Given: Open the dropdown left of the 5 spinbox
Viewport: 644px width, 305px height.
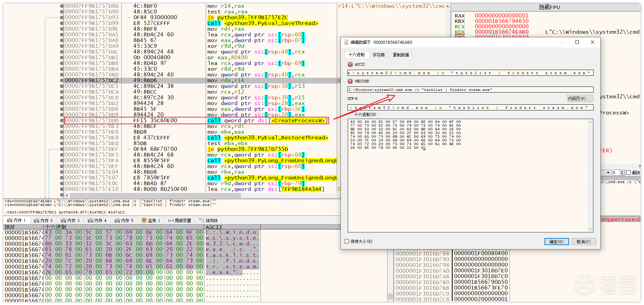Looking at the screenshot, I should 608,173.
